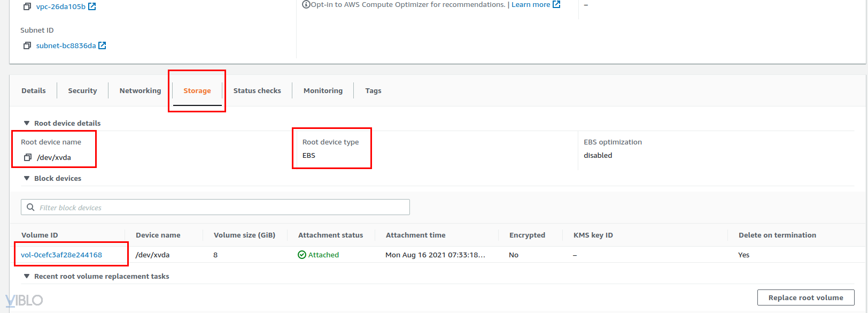The height and width of the screenshot is (313, 868).
Task: Open the Tags tab
Action: [373, 91]
